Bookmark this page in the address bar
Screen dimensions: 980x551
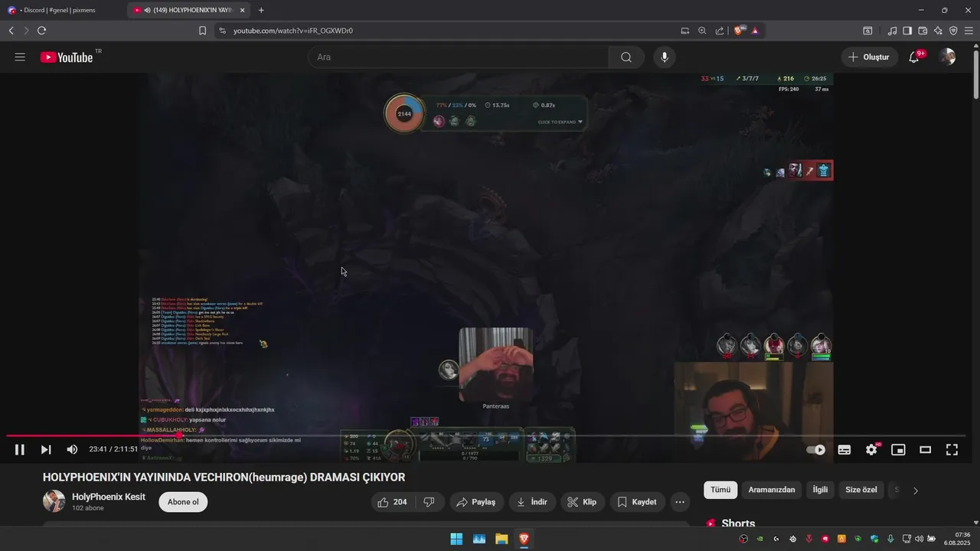click(202, 31)
